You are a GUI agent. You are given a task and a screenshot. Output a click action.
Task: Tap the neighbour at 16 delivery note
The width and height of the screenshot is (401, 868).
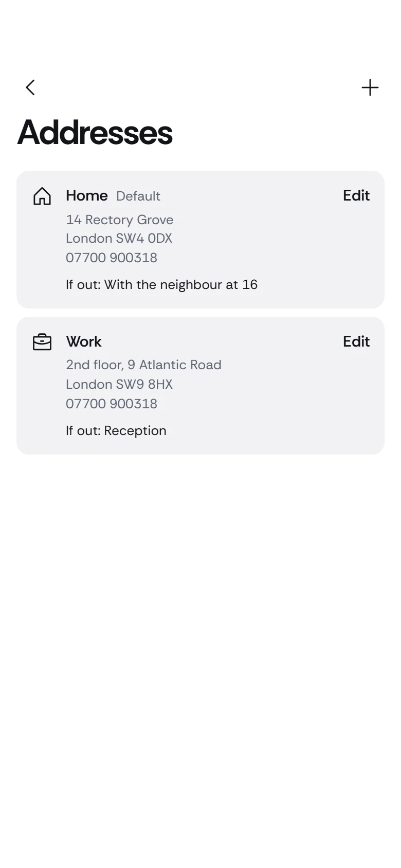tap(162, 284)
